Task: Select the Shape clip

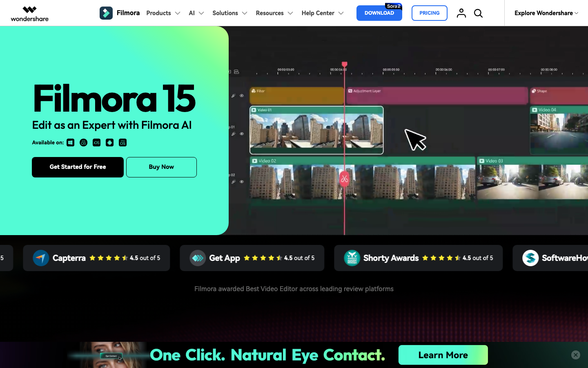Action: coord(559,96)
